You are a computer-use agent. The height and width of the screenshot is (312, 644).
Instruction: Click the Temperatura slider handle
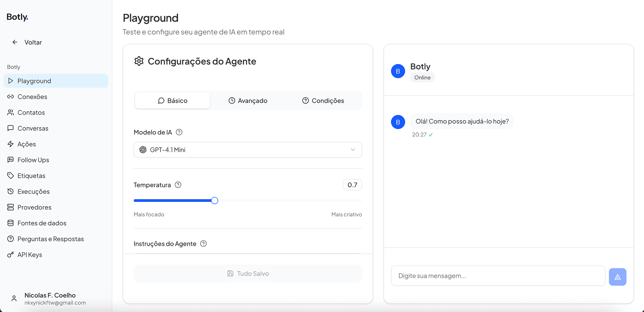[214, 201]
